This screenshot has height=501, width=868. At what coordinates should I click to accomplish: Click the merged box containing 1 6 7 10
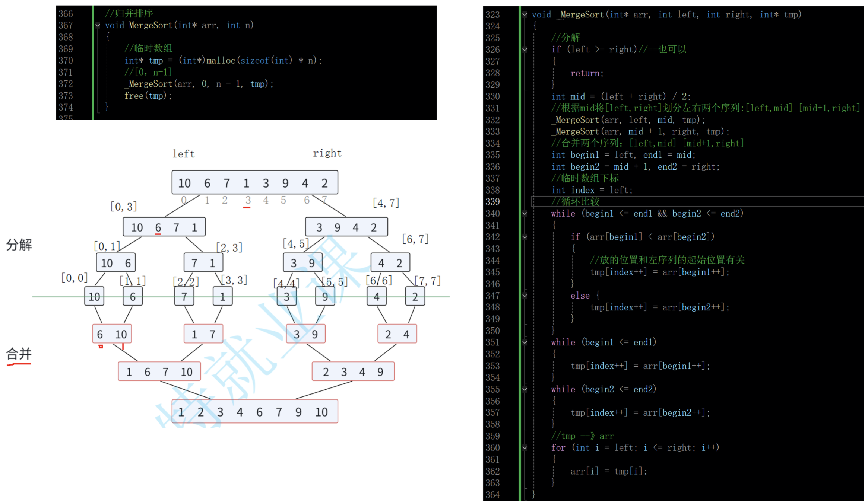159,371
